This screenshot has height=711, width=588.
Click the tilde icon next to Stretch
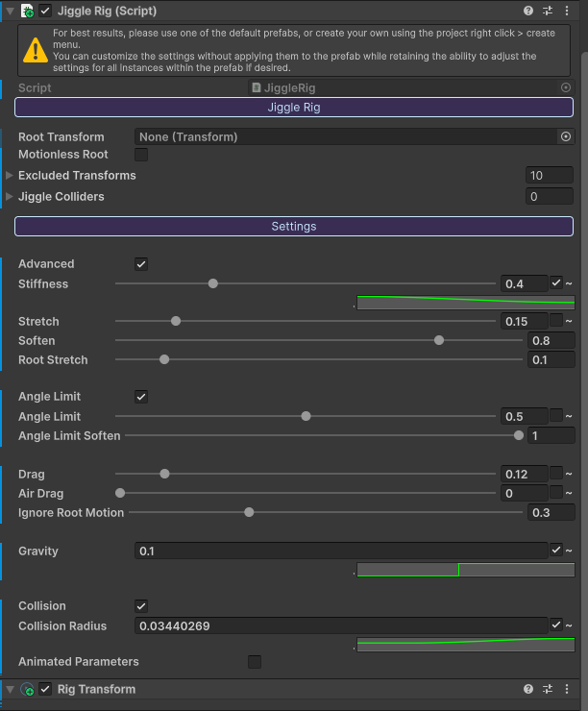pyautogui.click(x=569, y=321)
